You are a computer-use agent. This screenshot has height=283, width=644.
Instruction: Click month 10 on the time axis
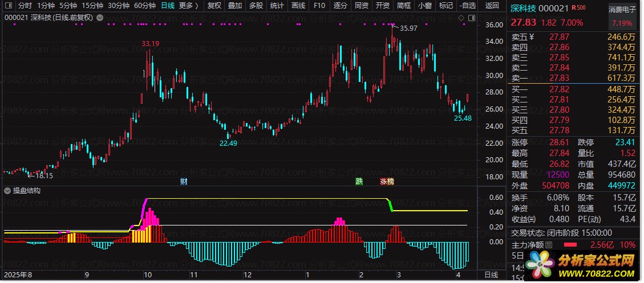coord(147,275)
